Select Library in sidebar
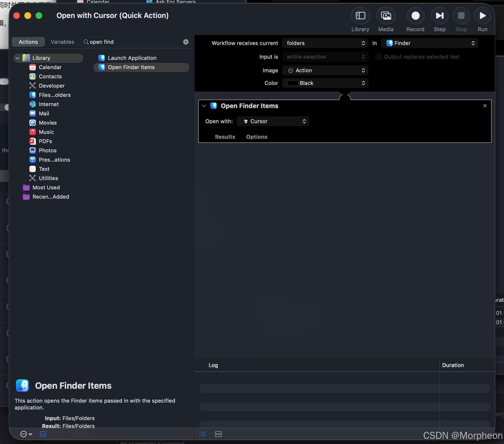The image size is (504, 444). click(x=48, y=58)
